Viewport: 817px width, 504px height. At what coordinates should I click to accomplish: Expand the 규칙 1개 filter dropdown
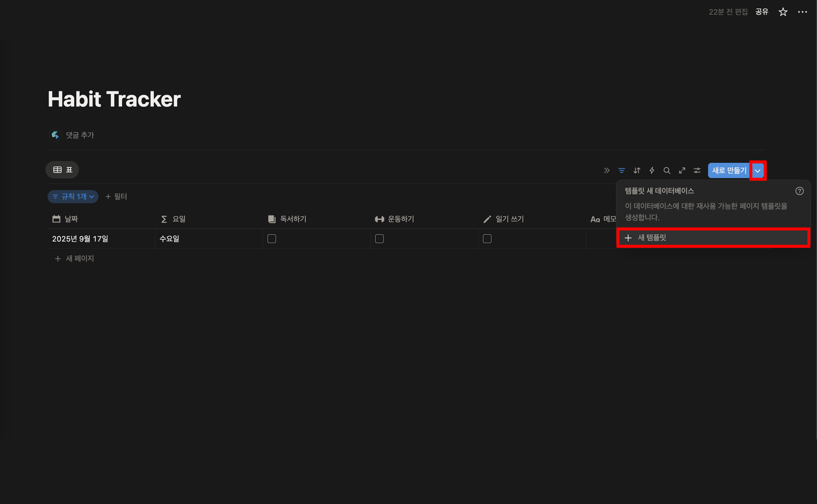(73, 197)
